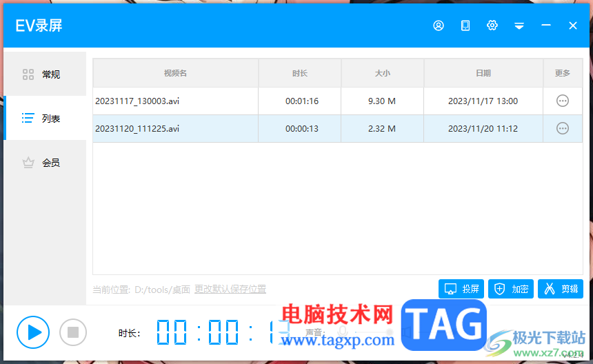Sort by 时长 column header
Viewport: 593px width, 364px height.
click(x=300, y=73)
